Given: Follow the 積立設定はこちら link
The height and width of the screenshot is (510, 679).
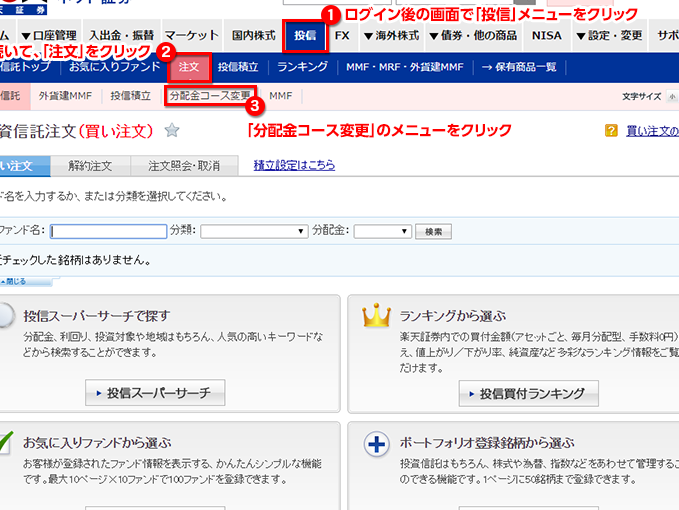Looking at the screenshot, I should [x=294, y=165].
